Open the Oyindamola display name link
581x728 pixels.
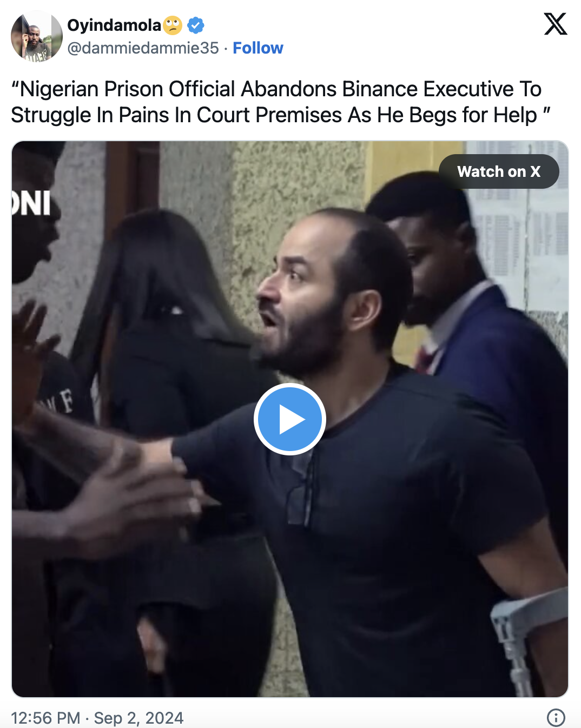coord(114,25)
